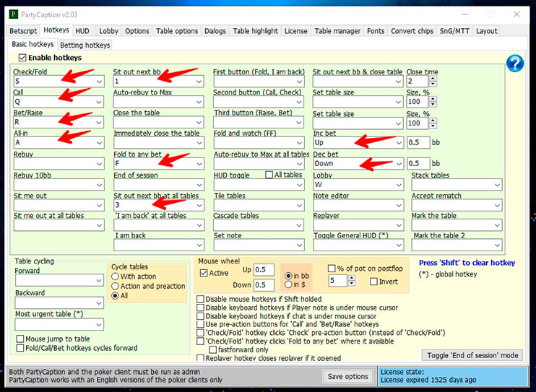Choose the 'in $' radio button
The height and width of the screenshot is (392, 536).
289,284
